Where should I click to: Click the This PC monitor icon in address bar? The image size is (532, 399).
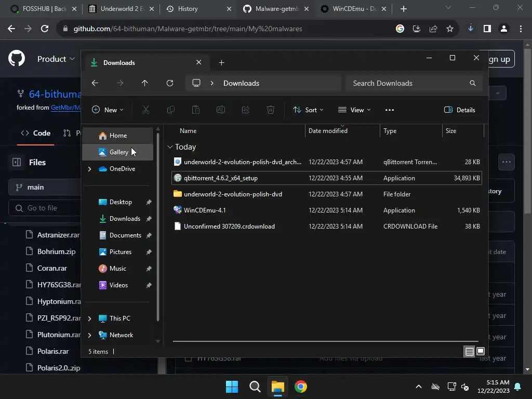[x=196, y=83]
